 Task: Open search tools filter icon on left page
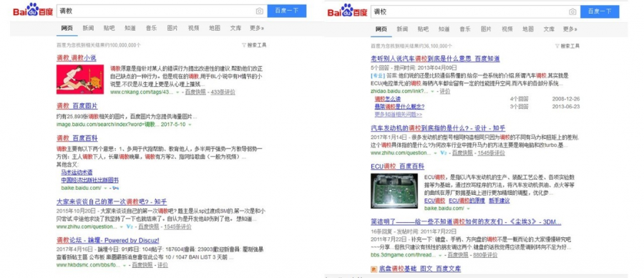(244, 45)
